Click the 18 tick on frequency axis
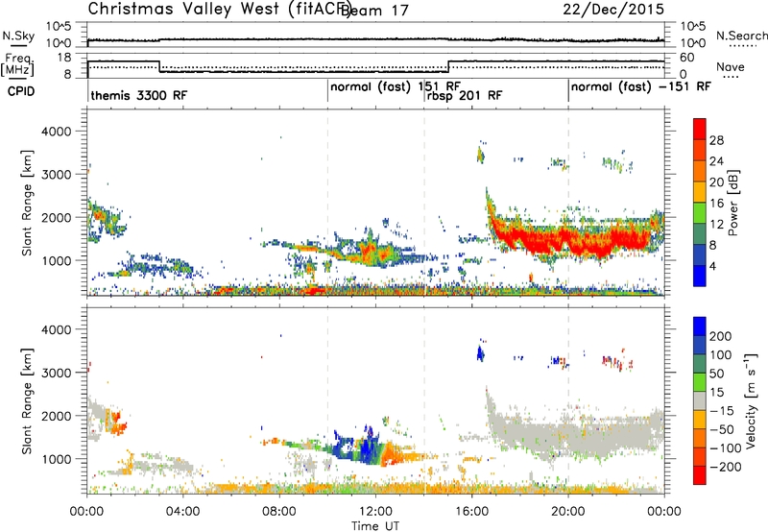Screen dimensions: 768x532 click(x=64, y=58)
